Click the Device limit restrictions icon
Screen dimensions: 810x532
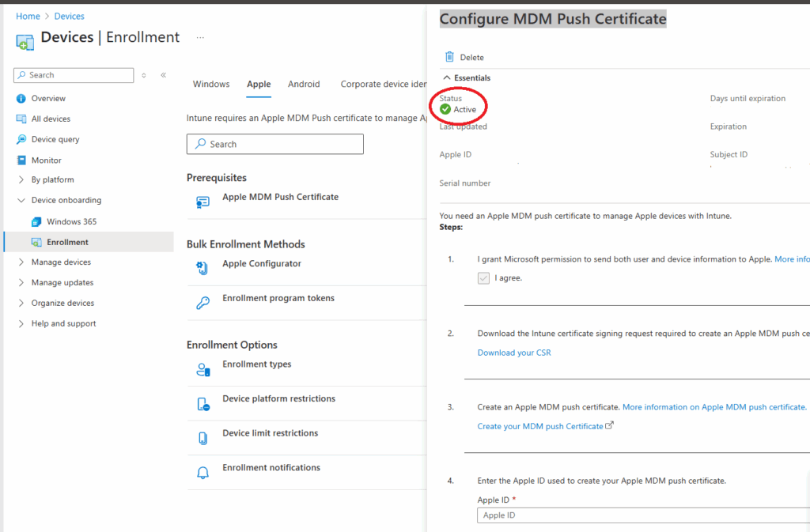point(203,438)
